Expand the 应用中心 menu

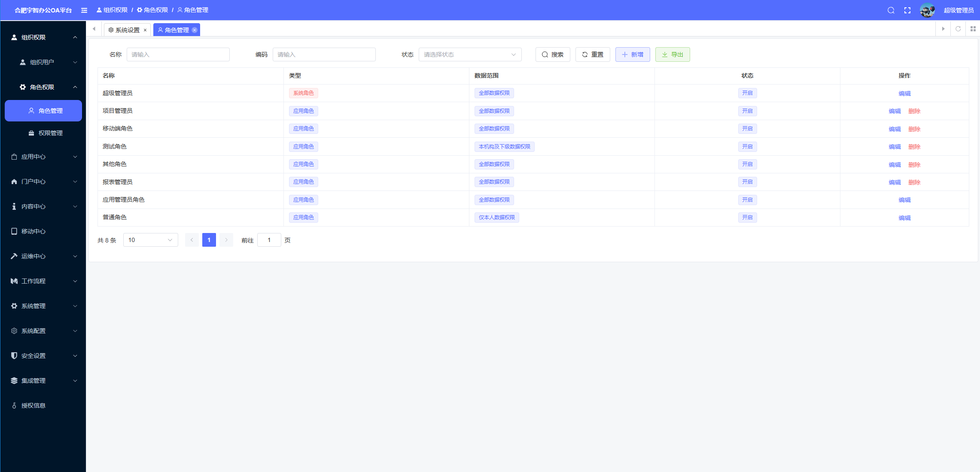click(43, 157)
